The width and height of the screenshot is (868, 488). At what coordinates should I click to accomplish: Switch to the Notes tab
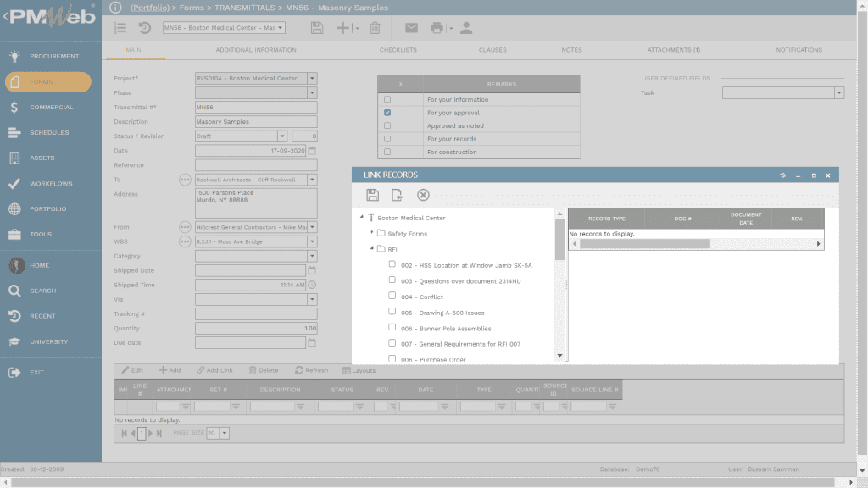(572, 50)
